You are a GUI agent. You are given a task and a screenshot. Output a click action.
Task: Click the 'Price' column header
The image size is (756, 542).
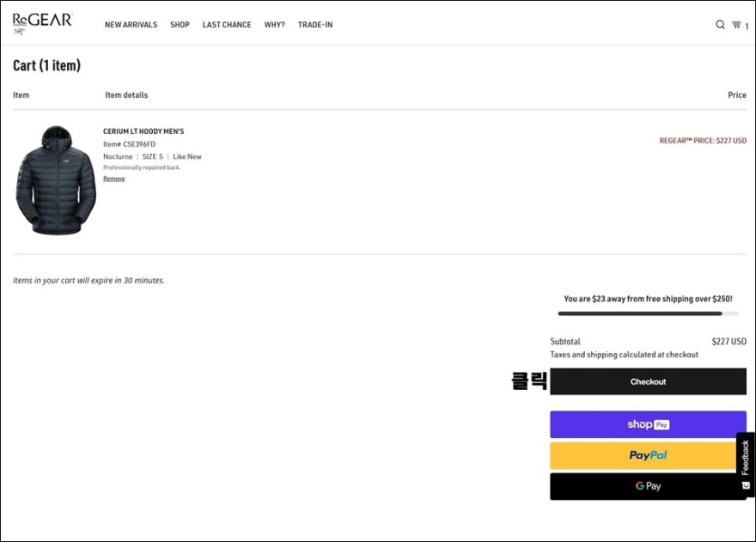pyautogui.click(x=737, y=95)
